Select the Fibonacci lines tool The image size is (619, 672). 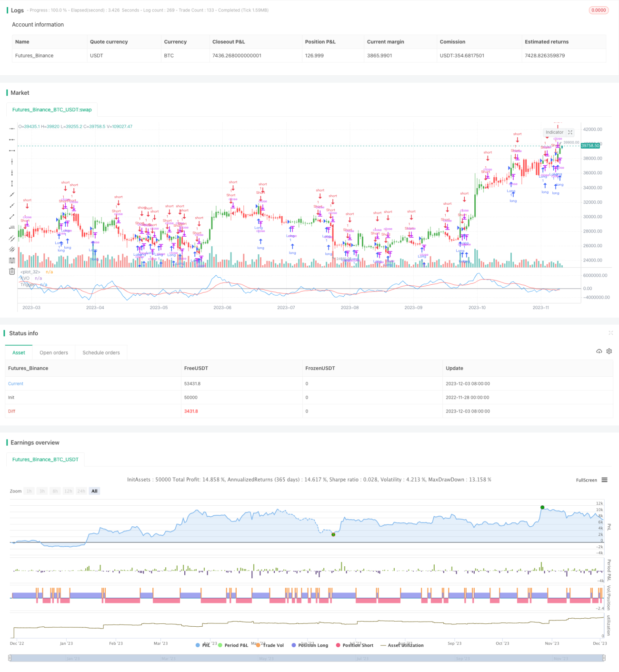[x=12, y=260]
